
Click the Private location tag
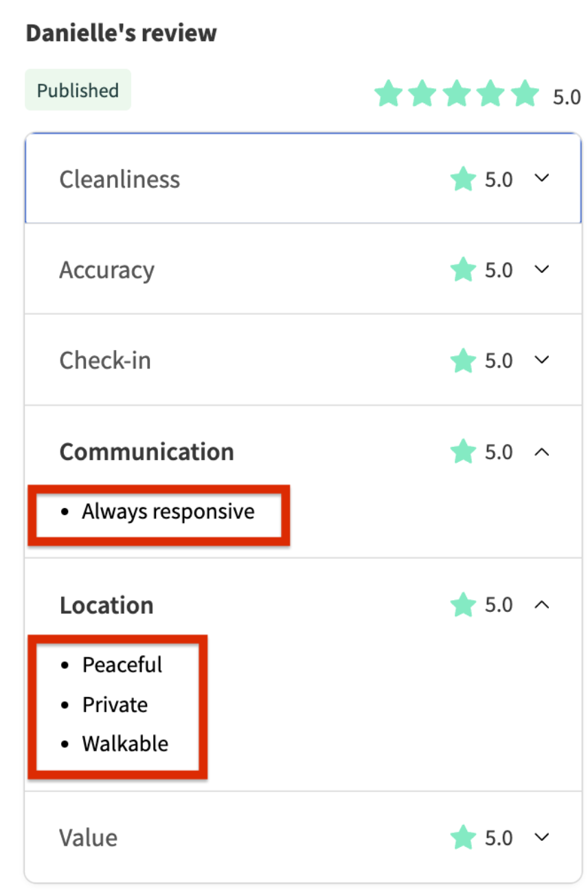[x=115, y=705]
